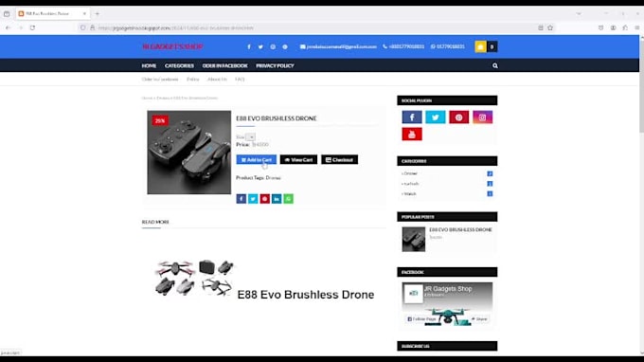This screenshot has width=644, height=362.
Task: Click the Facebook icon in the blue header
Action: pos(249,46)
